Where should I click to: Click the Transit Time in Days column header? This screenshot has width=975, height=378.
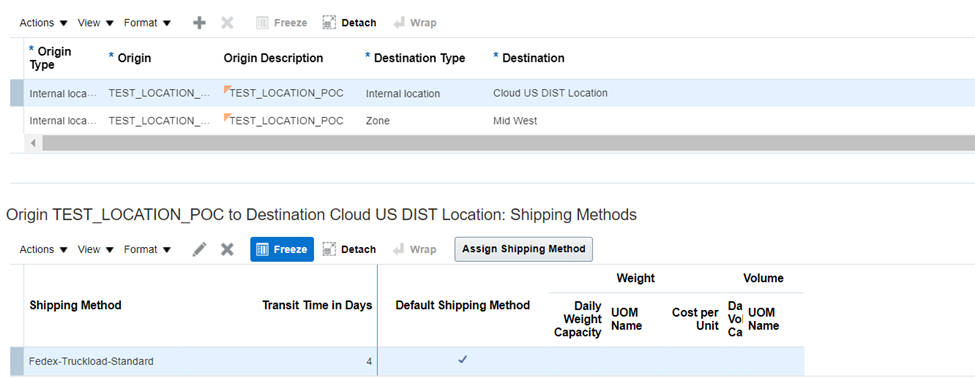click(x=317, y=305)
